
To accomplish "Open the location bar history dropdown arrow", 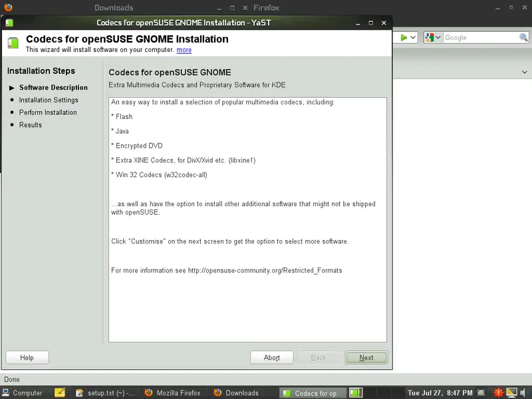I will 413,37.
